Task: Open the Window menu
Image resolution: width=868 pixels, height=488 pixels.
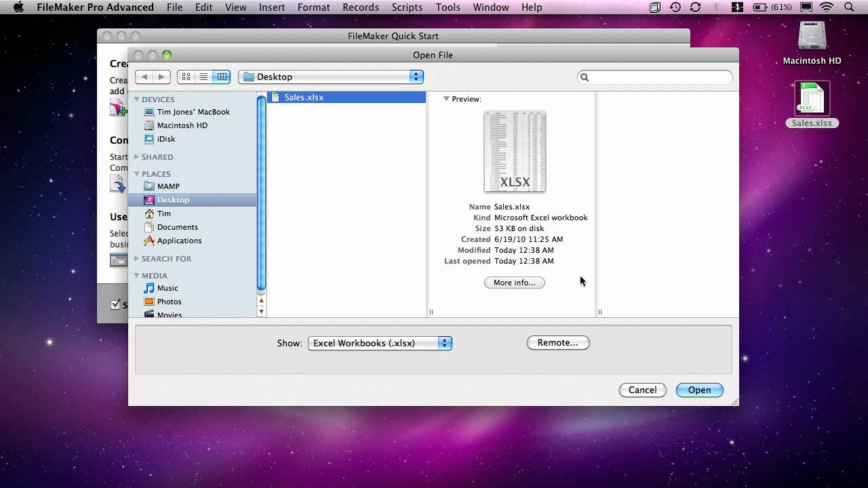Action: pyautogui.click(x=490, y=7)
